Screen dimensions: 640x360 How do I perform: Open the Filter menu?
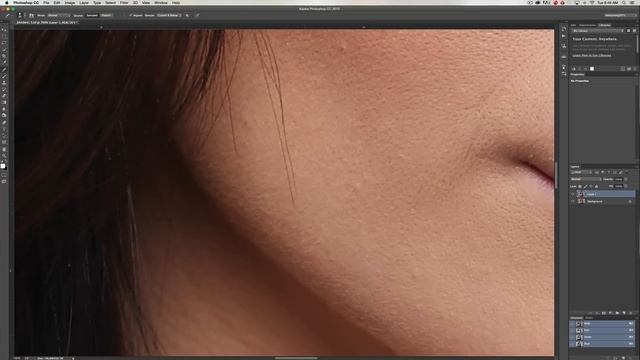pos(124,2)
